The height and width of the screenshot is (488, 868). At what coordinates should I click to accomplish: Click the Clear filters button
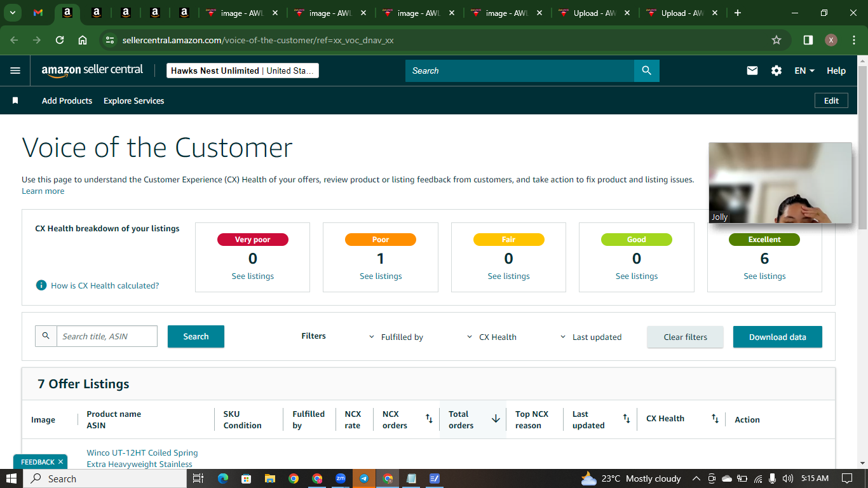pos(685,337)
